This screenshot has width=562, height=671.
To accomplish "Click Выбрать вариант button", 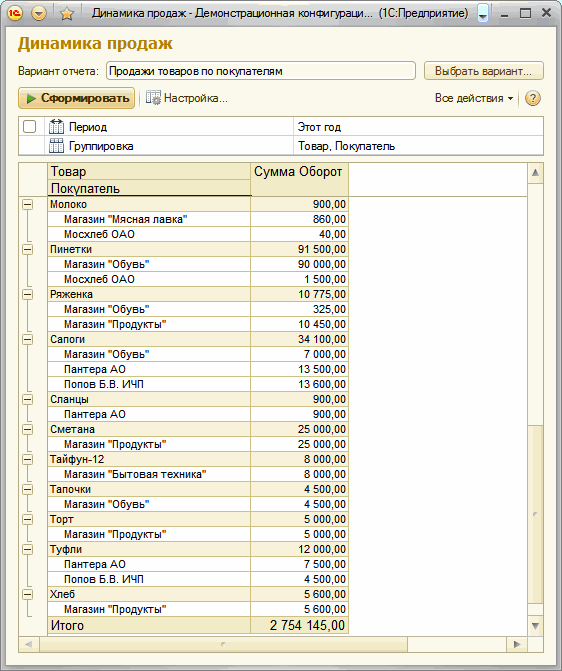I will [484, 71].
